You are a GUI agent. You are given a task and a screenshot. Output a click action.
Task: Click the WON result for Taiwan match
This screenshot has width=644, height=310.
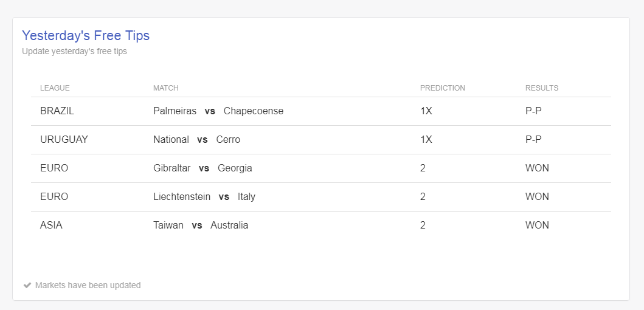(x=537, y=226)
